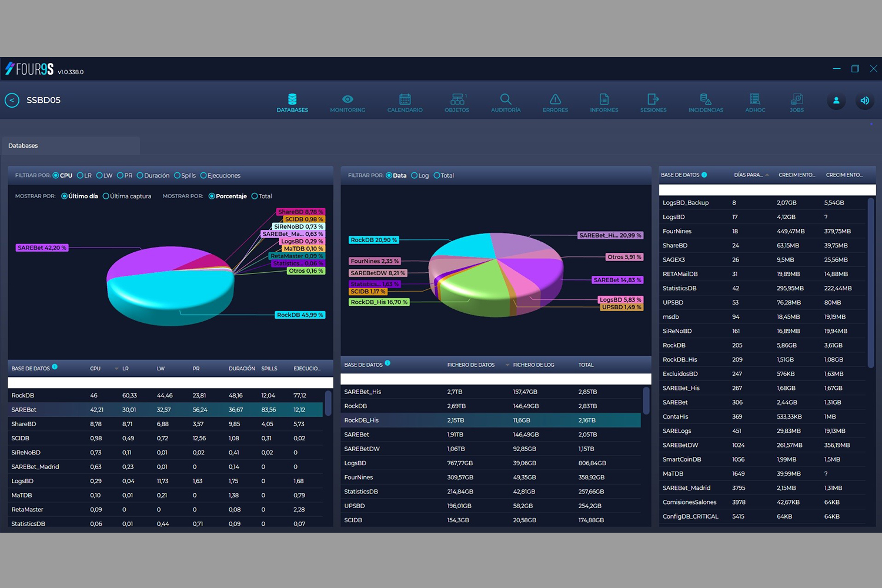Screen dimensions: 882x588
Task: Select LW filter radio button
Action: tap(99, 175)
